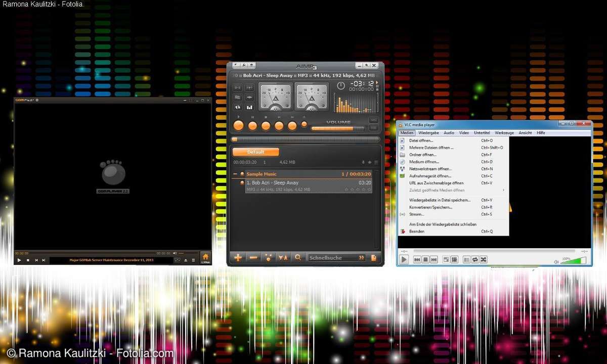Click AIMP add files plus button
Screen dimensions: 607x364
[x=238, y=257]
